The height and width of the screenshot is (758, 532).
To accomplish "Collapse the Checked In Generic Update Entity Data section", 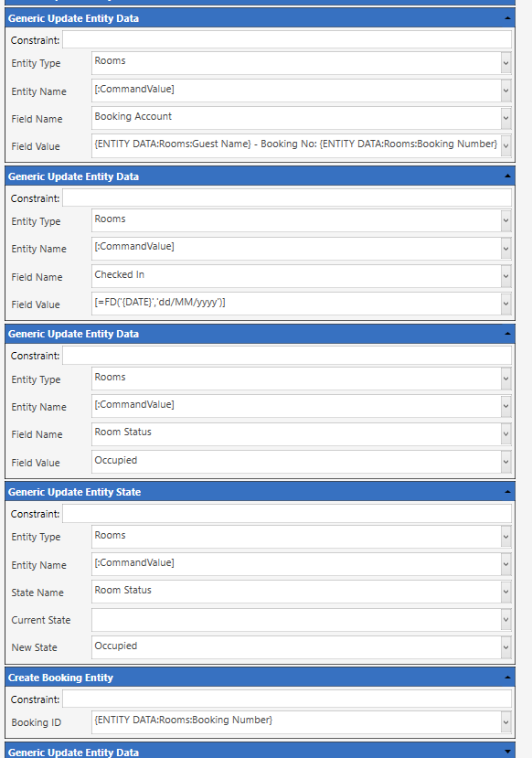I will [507, 176].
